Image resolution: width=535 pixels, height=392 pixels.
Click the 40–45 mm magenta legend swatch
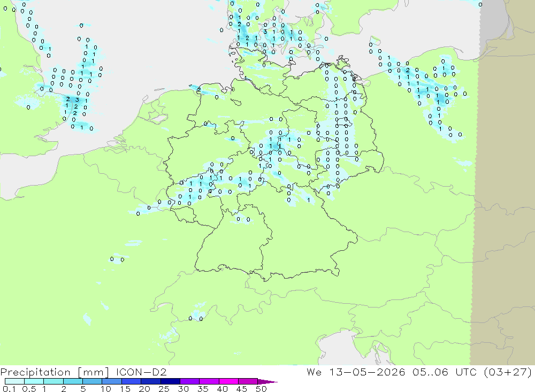click(228, 381)
